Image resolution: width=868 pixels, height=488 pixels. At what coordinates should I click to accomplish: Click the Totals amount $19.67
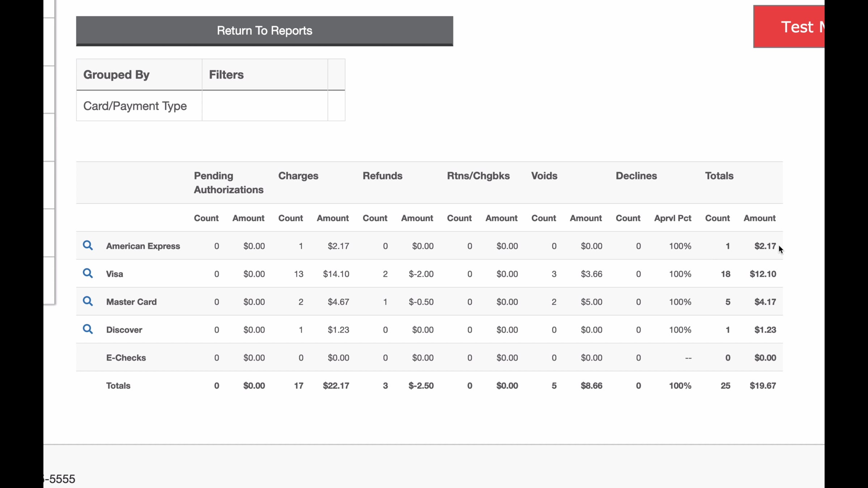tap(763, 386)
